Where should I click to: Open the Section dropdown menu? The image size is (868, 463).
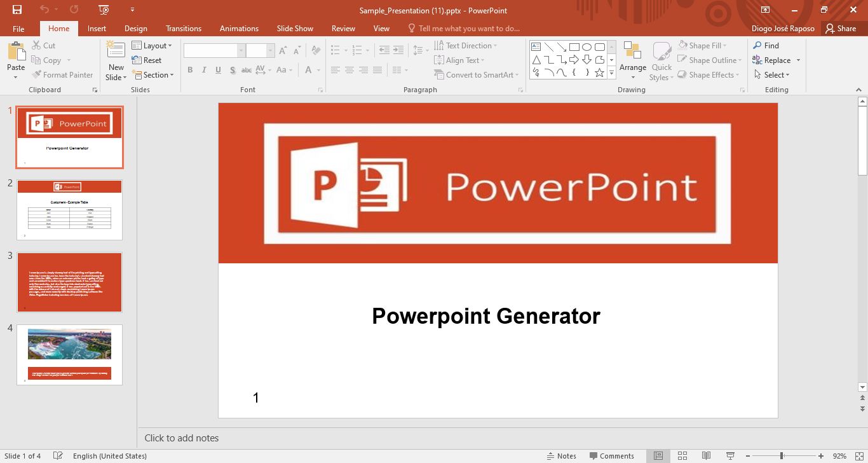pos(153,75)
